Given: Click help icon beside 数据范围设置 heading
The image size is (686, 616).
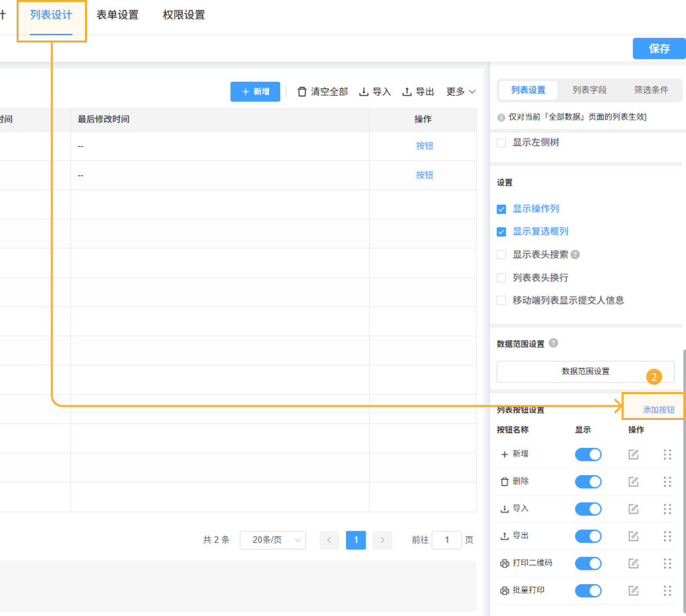Looking at the screenshot, I should coord(553,344).
